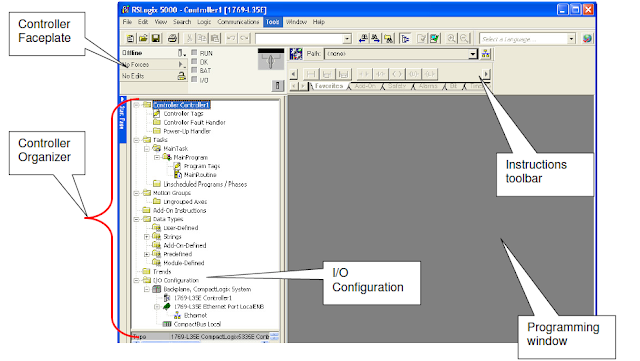Select Controller Tags in the organizer
This screenshot has width=640, height=361.
183,114
